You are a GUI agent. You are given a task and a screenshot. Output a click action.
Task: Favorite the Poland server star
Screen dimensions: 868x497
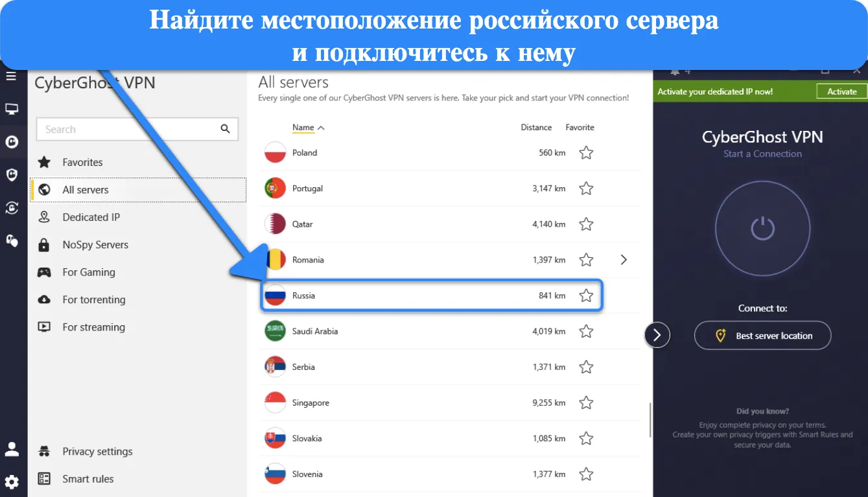[586, 153]
